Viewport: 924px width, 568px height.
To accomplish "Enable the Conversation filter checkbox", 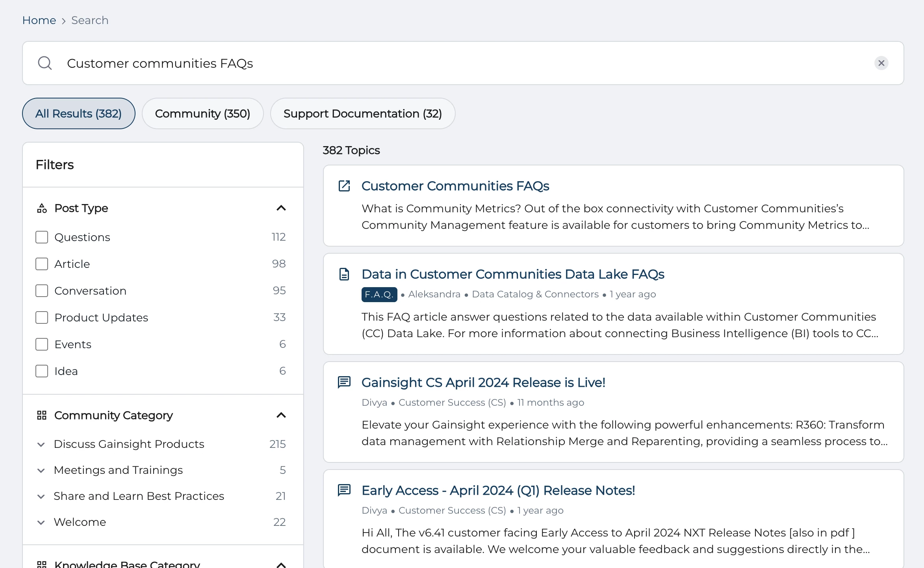I will 42,291.
